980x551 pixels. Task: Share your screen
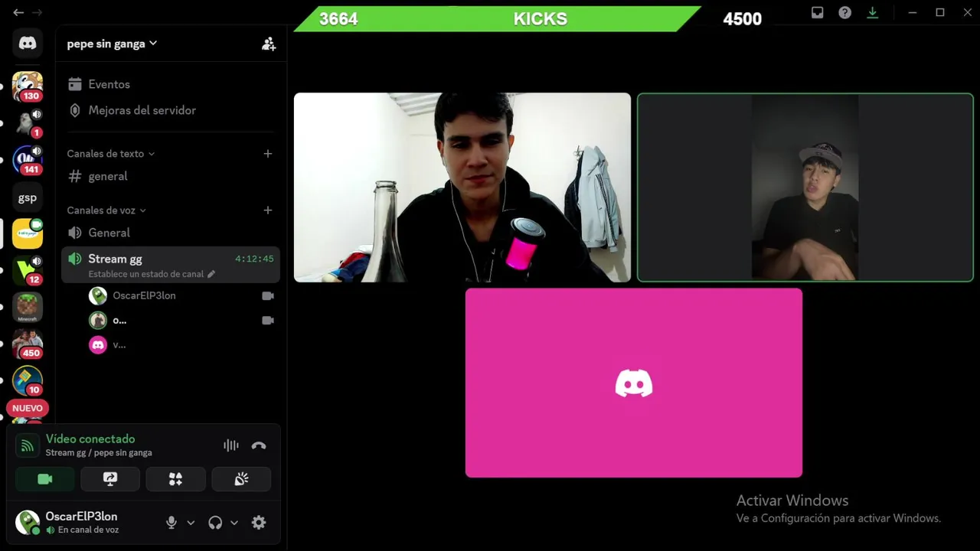click(110, 479)
